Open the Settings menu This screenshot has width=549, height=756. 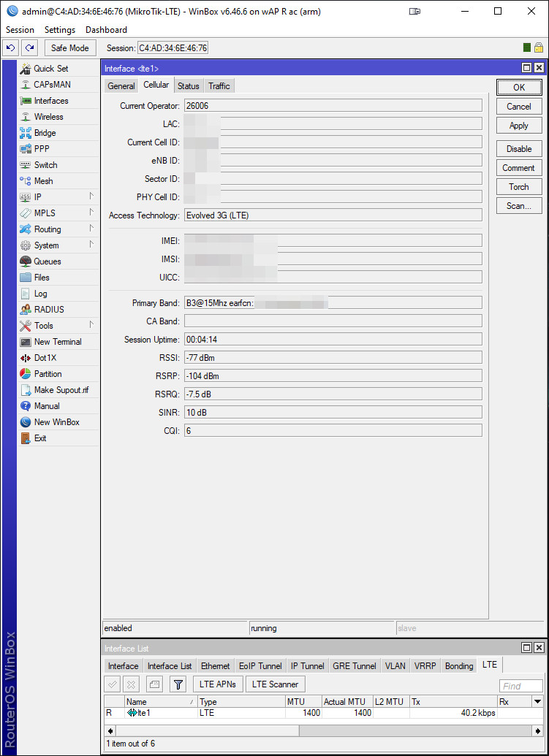(60, 30)
